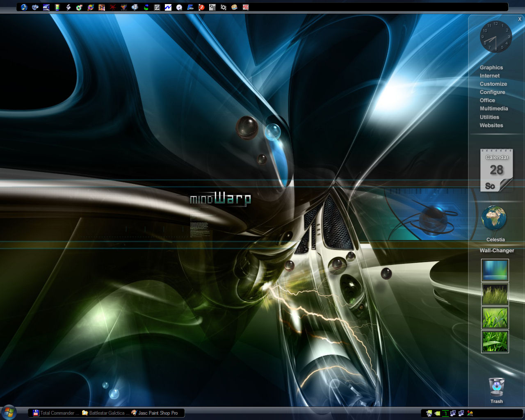The width and height of the screenshot is (525, 420).
Task: Click the Calendar widget showing 28
Action: pos(496,170)
